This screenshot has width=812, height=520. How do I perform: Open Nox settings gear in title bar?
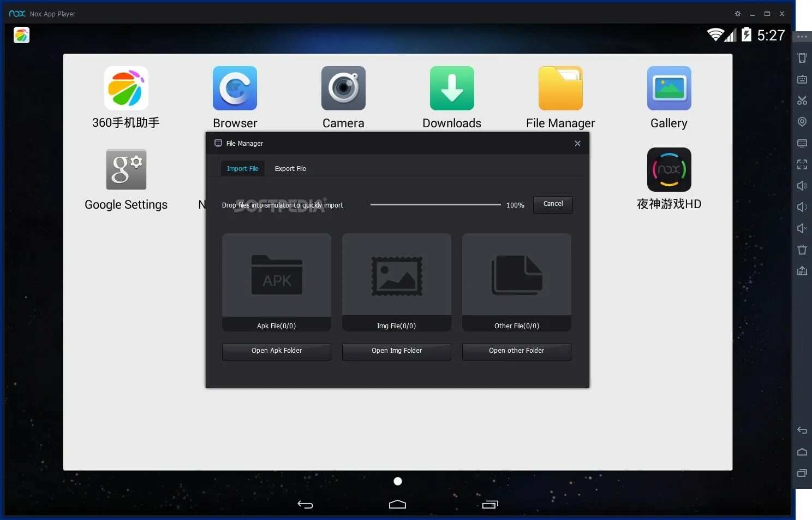point(738,14)
